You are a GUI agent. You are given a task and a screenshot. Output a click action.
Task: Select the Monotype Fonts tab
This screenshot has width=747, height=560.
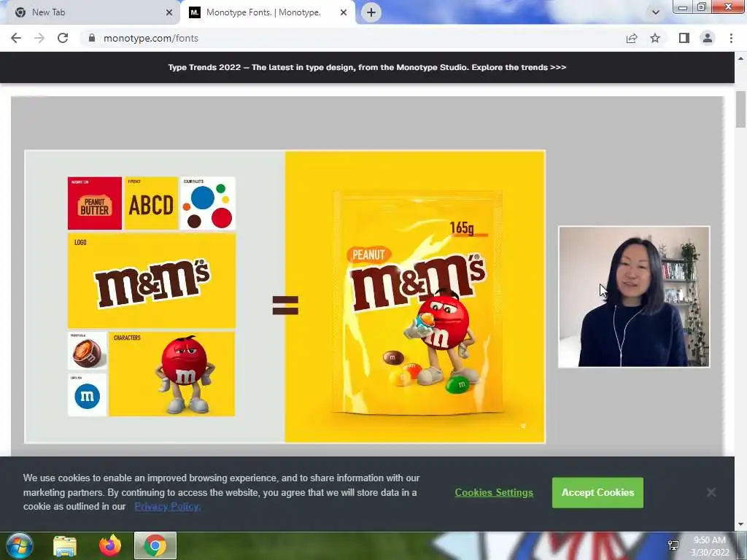point(267,12)
